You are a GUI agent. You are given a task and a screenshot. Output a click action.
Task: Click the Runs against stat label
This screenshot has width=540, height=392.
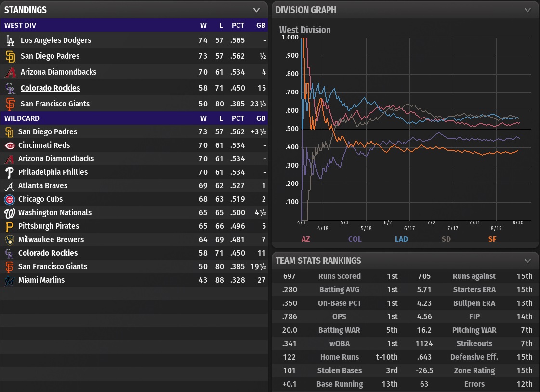(x=474, y=276)
